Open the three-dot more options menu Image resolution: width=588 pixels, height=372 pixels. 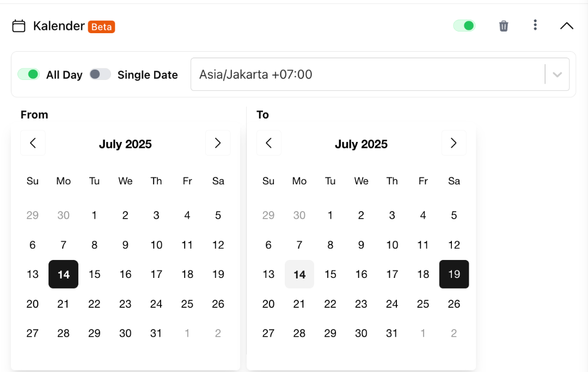[535, 25]
